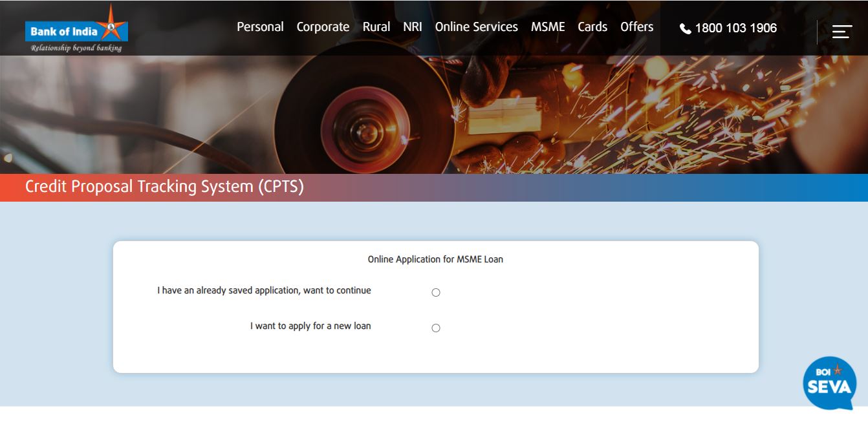The width and height of the screenshot is (868, 424).
Task: Expand the NRI navigation menu
Action: (x=412, y=27)
